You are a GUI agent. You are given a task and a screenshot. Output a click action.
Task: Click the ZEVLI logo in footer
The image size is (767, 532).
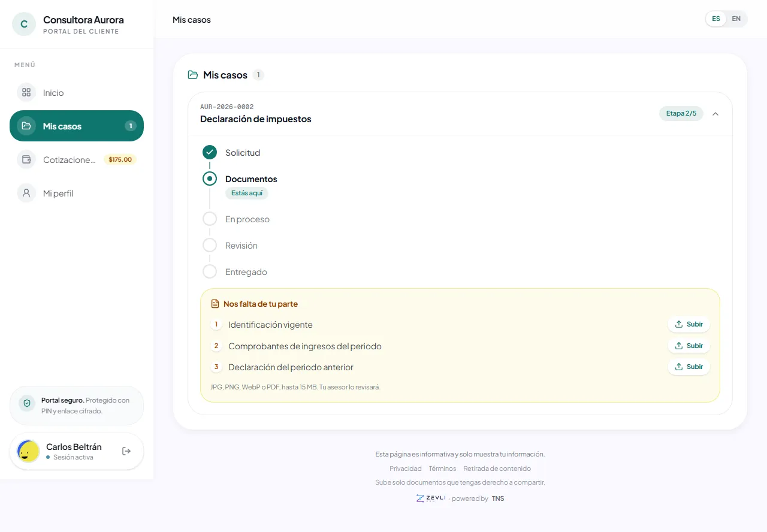(431, 498)
